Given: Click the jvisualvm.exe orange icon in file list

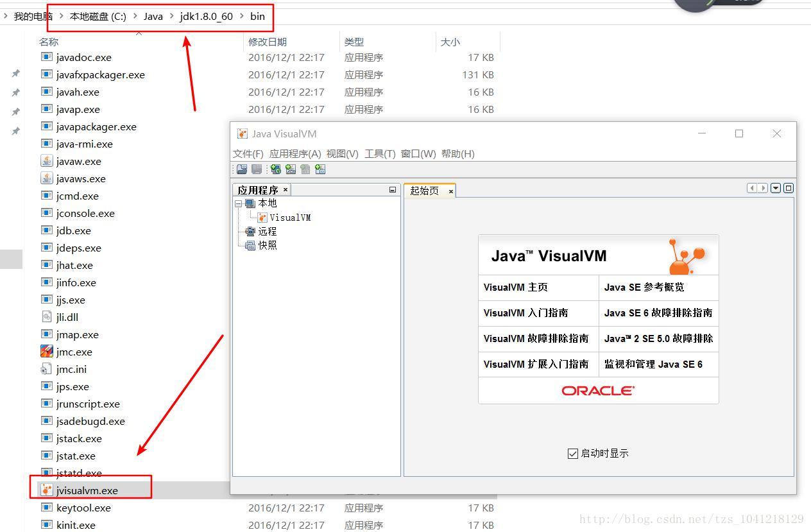Looking at the screenshot, I should (x=47, y=490).
